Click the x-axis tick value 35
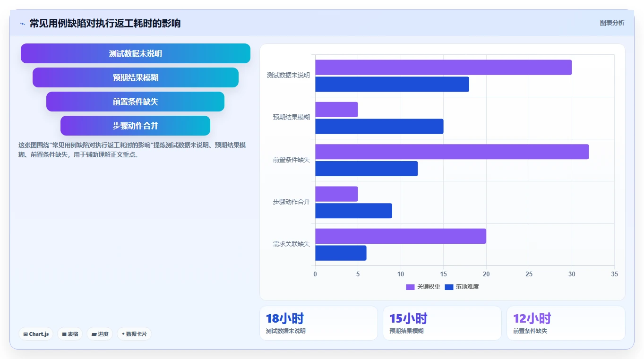The width and height of the screenshot is (644, 359). [614, 274]
